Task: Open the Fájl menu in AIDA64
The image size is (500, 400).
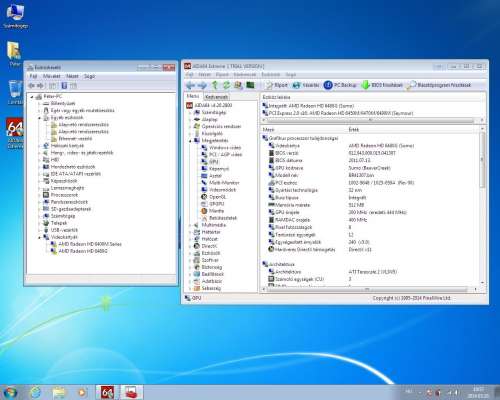Action: (x=189, y=75)
